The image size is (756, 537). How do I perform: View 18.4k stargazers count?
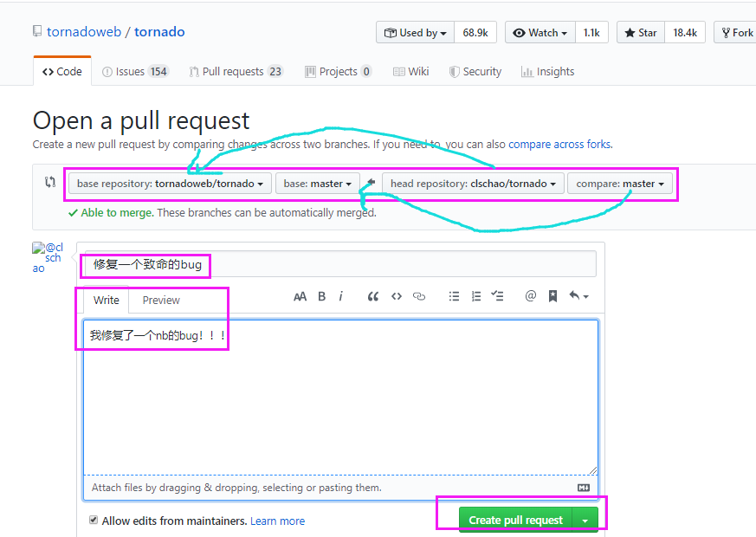(x=685, y=33)
